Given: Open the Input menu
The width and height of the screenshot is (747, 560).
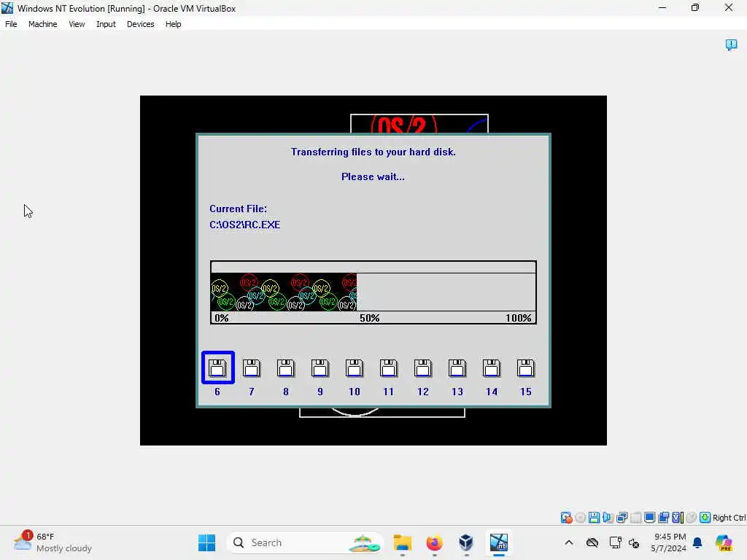Looking at the screenshot, I should [106, 24].
